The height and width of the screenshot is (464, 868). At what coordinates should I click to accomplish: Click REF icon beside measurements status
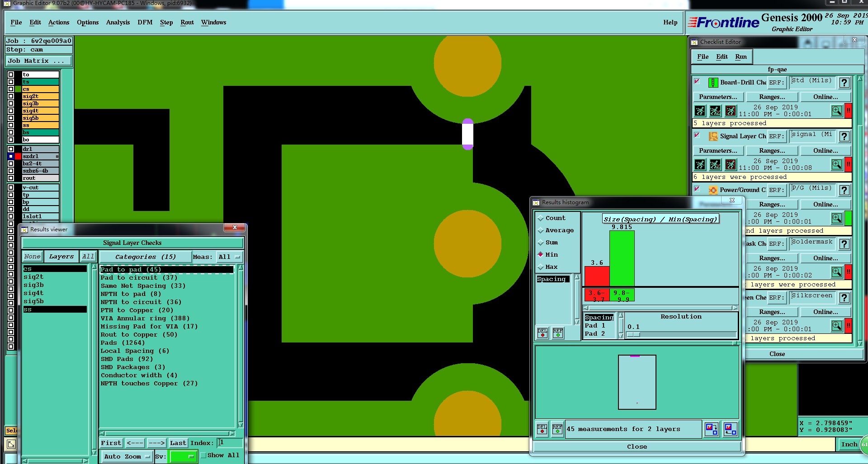pyautogui.click(x=557, y=429)
